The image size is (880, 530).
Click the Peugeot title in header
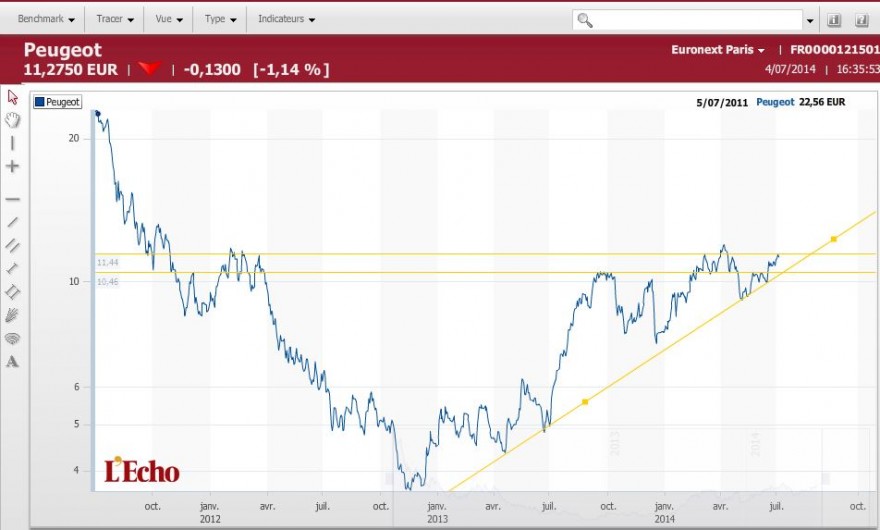click(62, 50)
